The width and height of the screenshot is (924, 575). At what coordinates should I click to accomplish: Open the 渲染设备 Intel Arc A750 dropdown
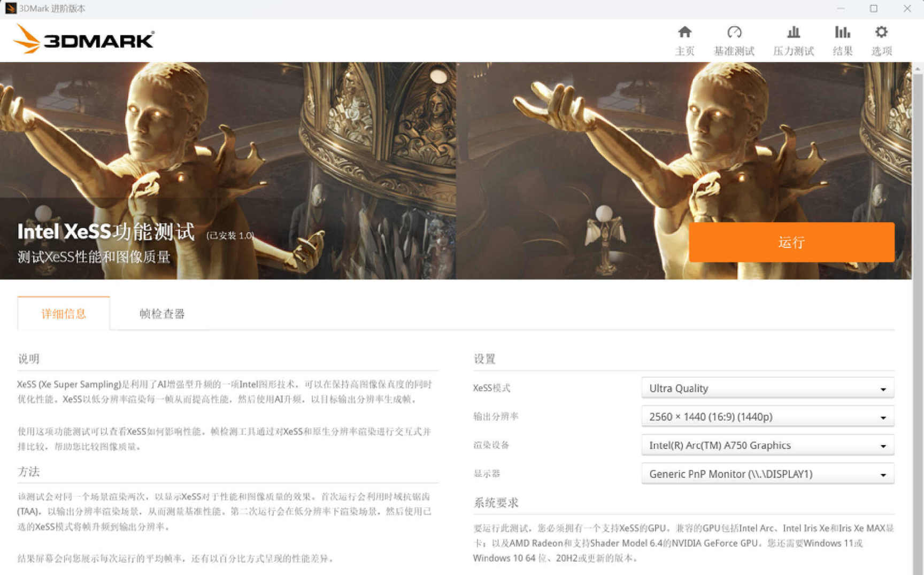point(767,445)
